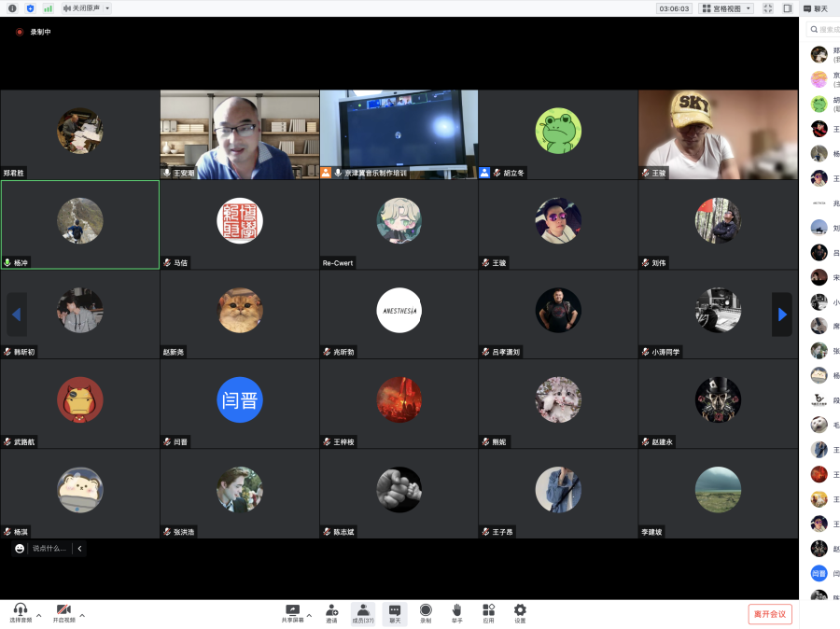Toggle the audio headphone button (选择音频)
Image resolution: width=840 pixels, height=629 pixels.
pyautogui.click(x=21, y=613)
